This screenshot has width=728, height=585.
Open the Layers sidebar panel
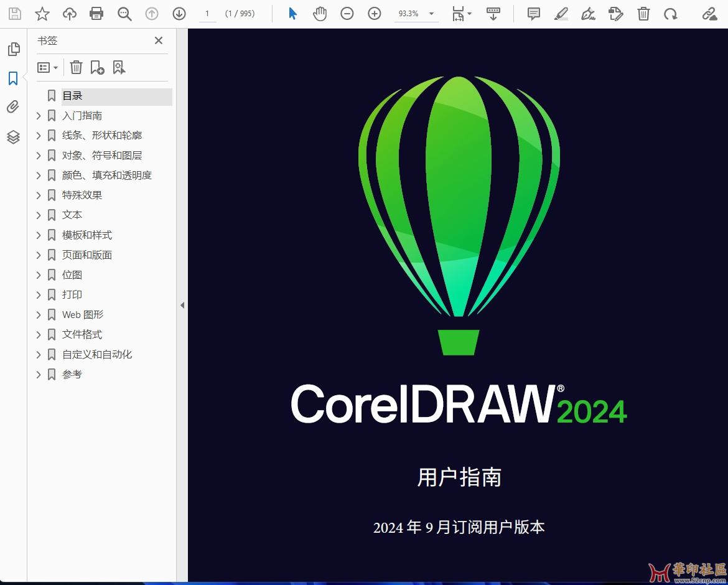(x=13, y=137)
